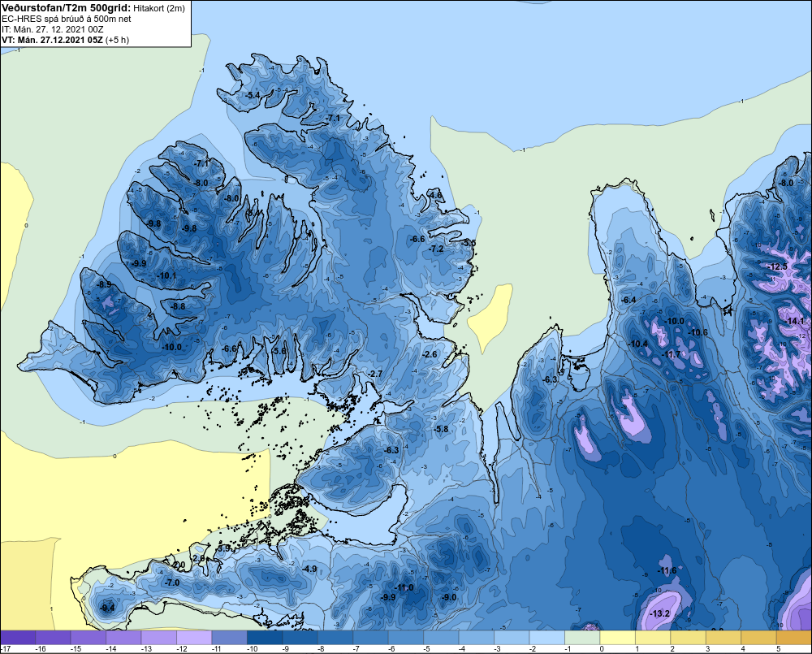This screenshot has width=812, height=654.
Task: Click the -12.5 temperature label
Action: [x=777, y=266]
